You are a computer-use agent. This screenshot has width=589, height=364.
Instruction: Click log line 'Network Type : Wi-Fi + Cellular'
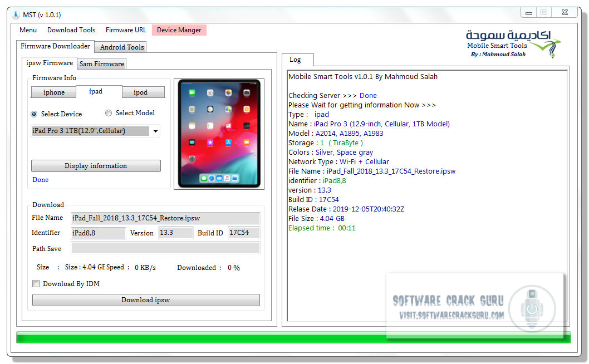click(x=339, y=161)
